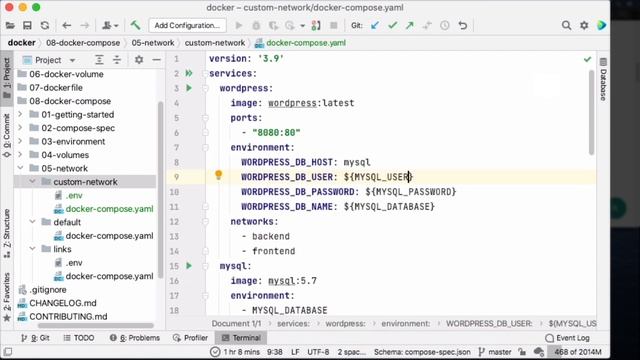
Task: Click the editor vertical scrollbar
Action: click(591, 113)
